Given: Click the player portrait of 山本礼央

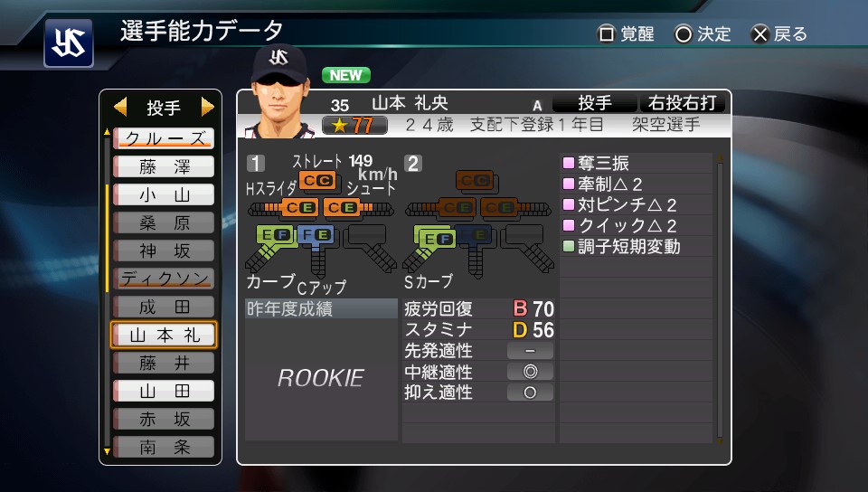Looking at the screenshot, I should (x=278, y=91).
